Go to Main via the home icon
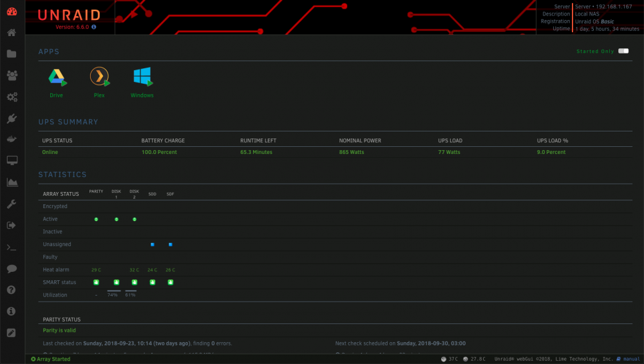 coord(12,32)
